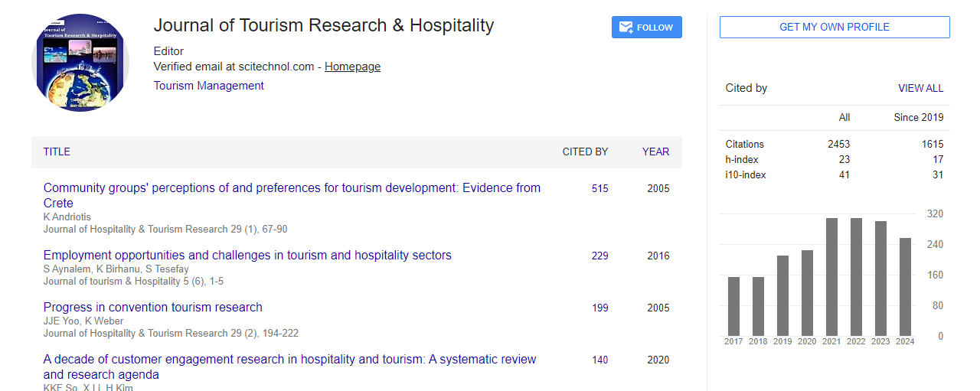Click the Since 2019 column header
The height and width of the screenshot is (391, 980).
(x=919, y=118)
